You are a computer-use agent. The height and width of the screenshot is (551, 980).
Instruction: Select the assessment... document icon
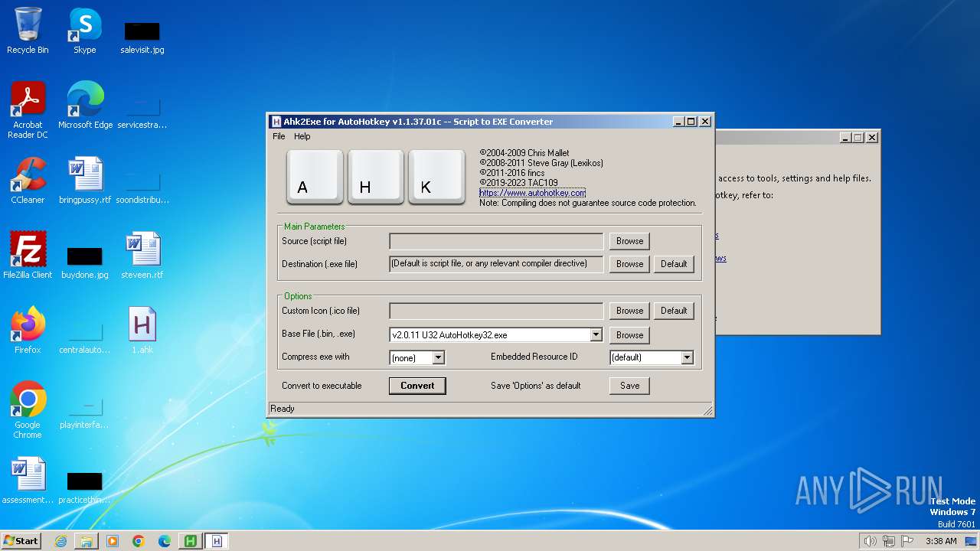pos(28,481)
